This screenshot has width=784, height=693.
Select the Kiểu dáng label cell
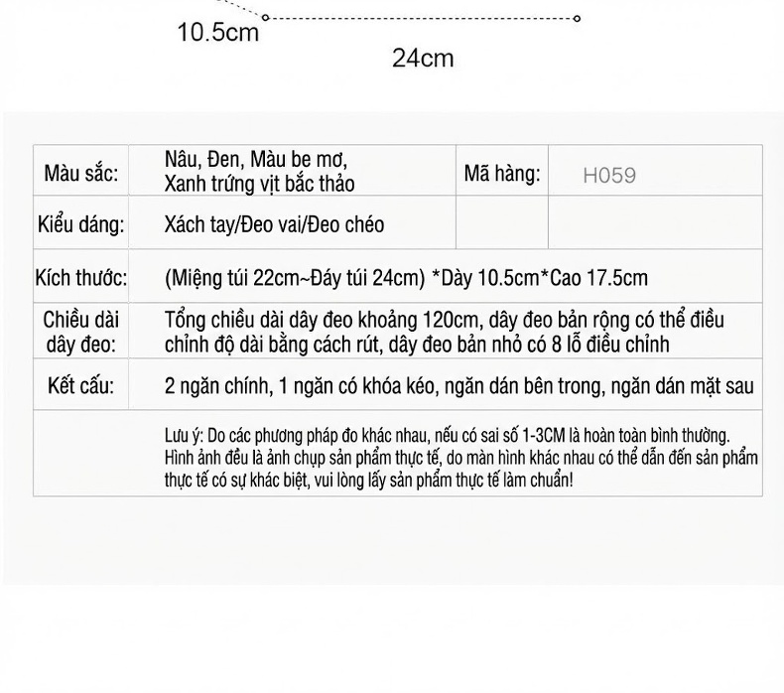coord(81,224)
